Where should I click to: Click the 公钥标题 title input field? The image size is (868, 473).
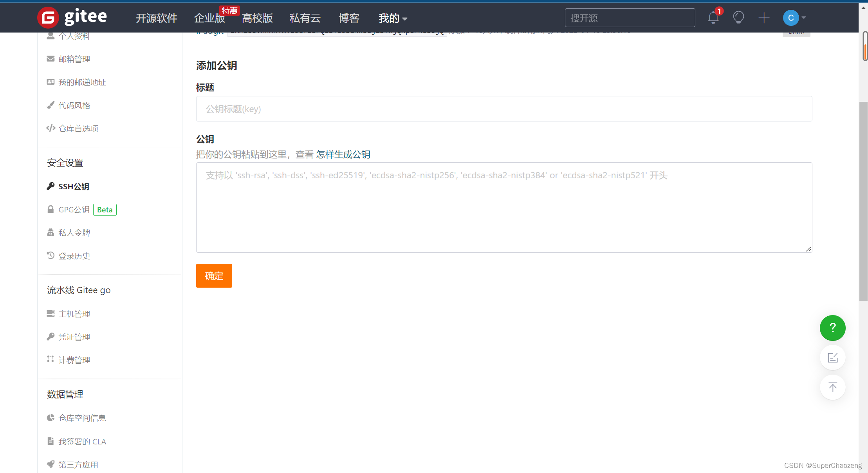pos(504,109)
